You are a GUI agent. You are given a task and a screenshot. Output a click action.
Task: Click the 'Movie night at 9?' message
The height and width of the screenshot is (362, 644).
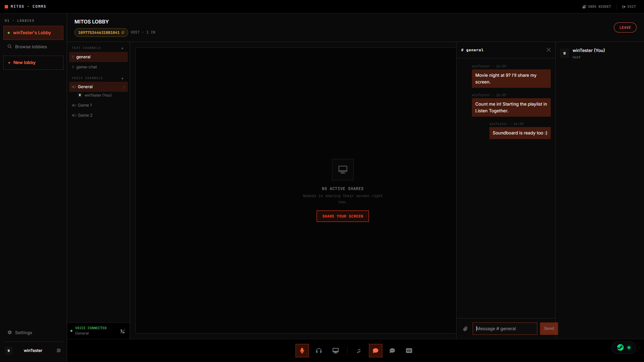(511, 79)
